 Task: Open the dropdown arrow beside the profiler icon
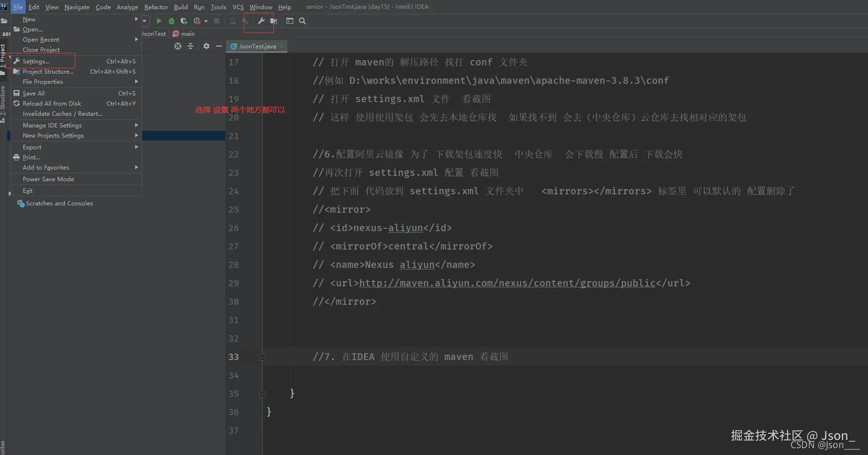(x=206, y=21)
